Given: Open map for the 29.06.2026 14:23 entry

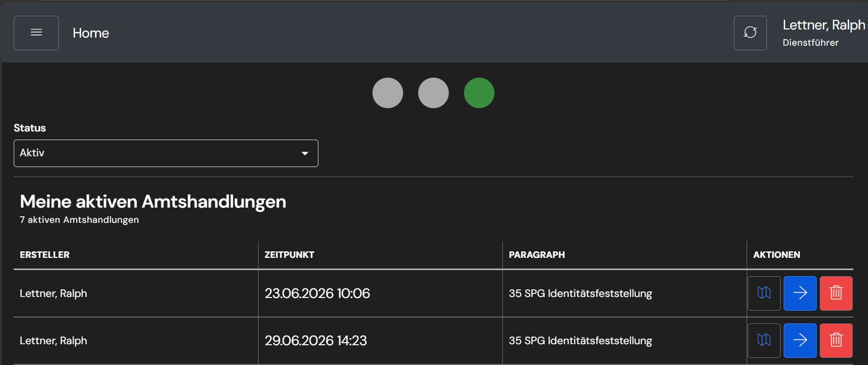Looking at the screenshot, I should 764,341.
